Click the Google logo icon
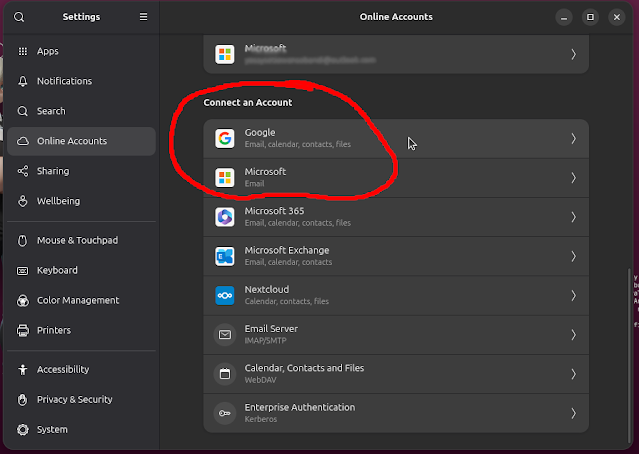The image size is (639, 454). click(225, 139)
